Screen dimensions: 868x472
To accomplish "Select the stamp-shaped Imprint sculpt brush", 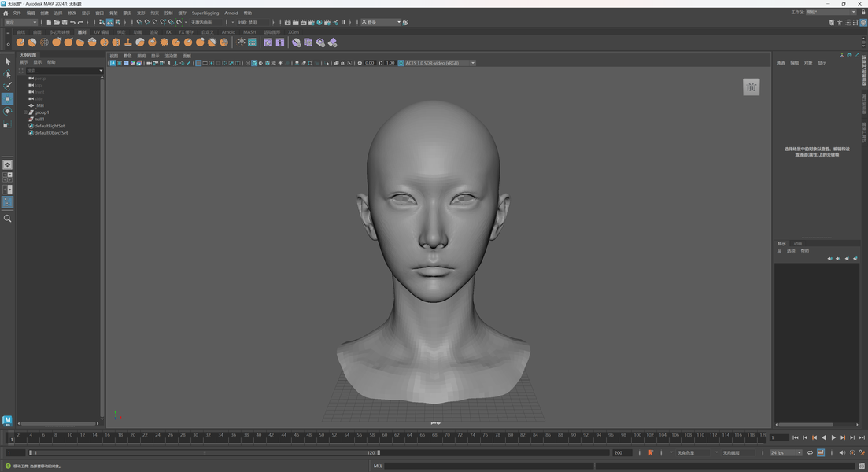I will (x=127, y=42).
